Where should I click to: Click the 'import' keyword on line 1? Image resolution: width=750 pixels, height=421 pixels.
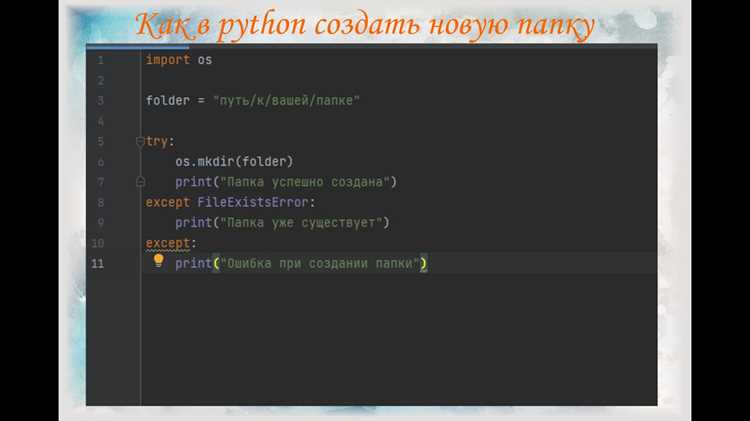click(168, 60)
